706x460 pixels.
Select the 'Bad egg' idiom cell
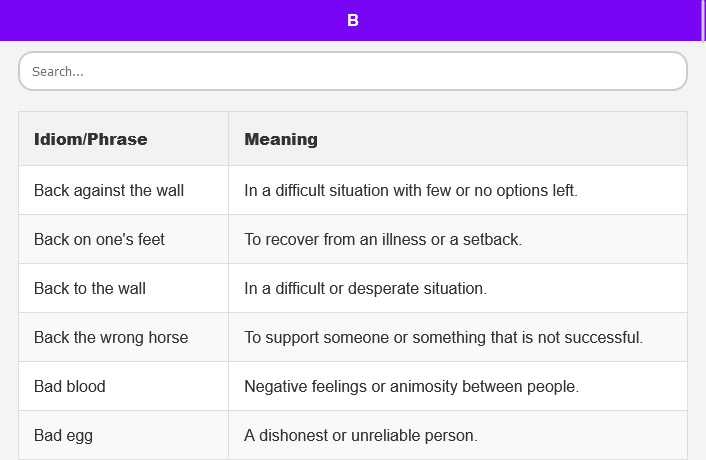point(64,435)
